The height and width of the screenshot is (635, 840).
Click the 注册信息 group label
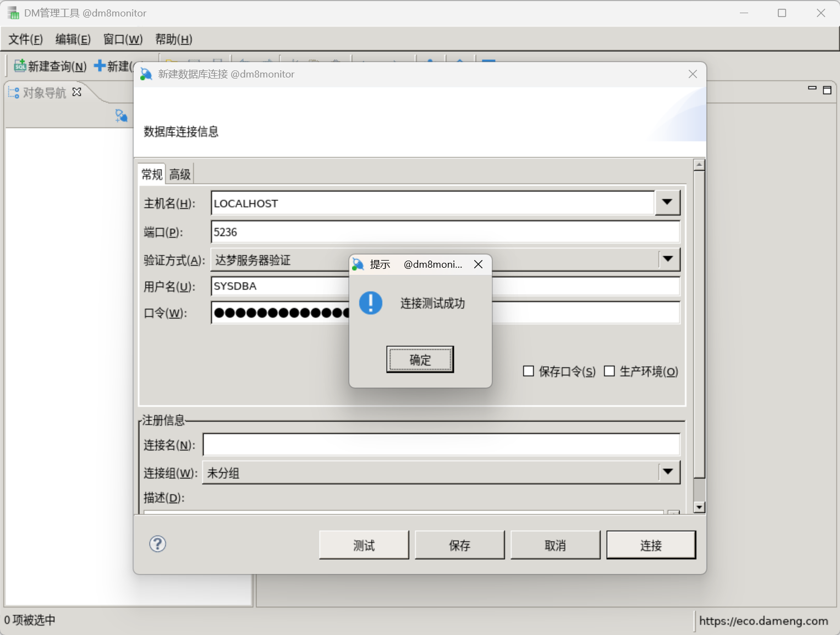[x=163, y=420]
